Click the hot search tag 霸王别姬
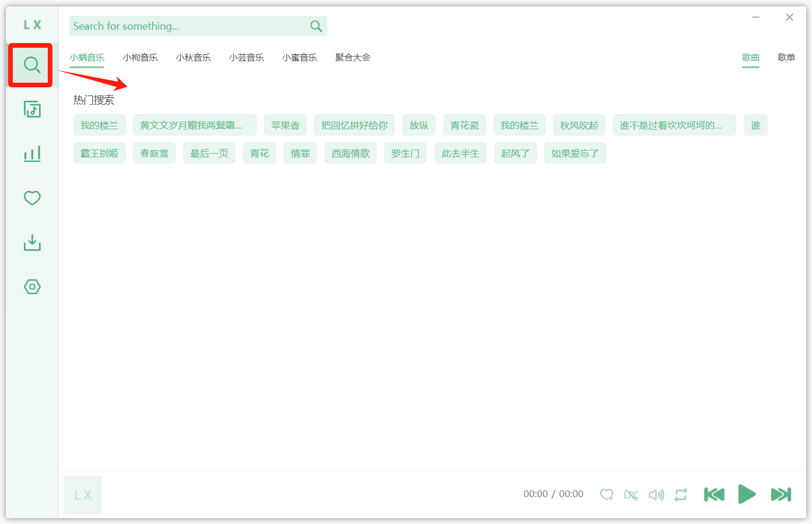Image resolution: width=812 pixels, height=524 pixels. pos(99,153)
